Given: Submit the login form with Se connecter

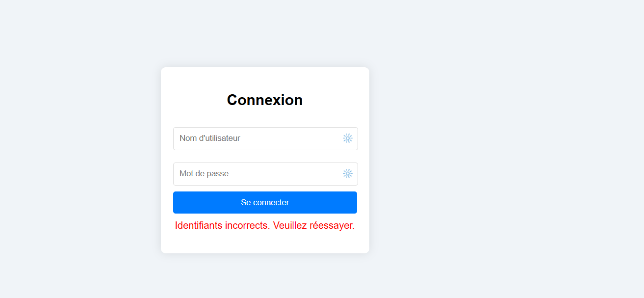Looking at the screenshot, I should point(265,203).
